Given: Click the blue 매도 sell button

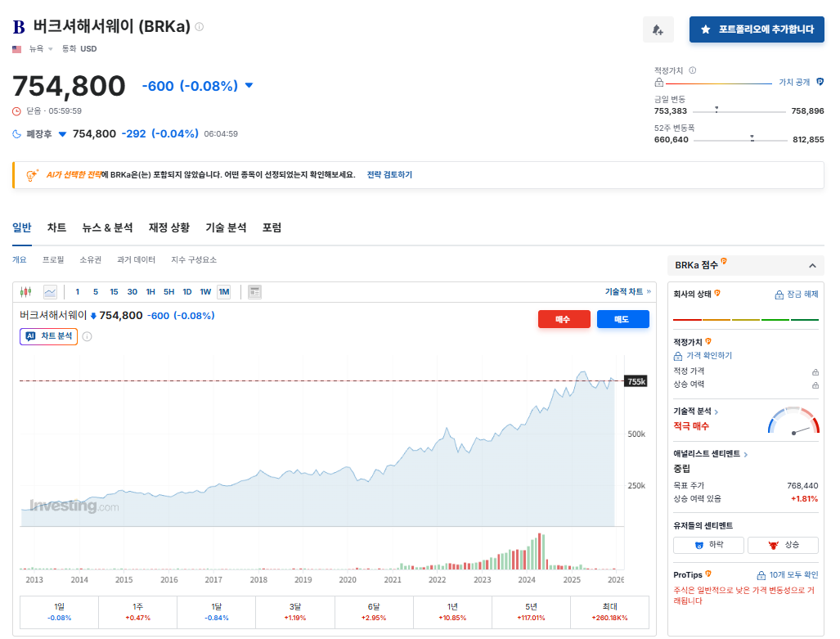Looking at the screenshot, I should coord(622,319).
